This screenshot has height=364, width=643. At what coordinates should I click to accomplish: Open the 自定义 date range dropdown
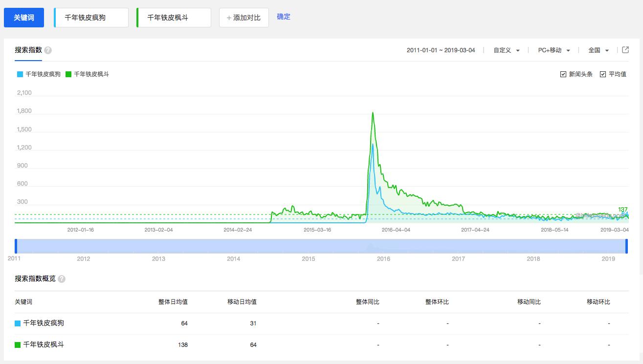coord(505,50)
